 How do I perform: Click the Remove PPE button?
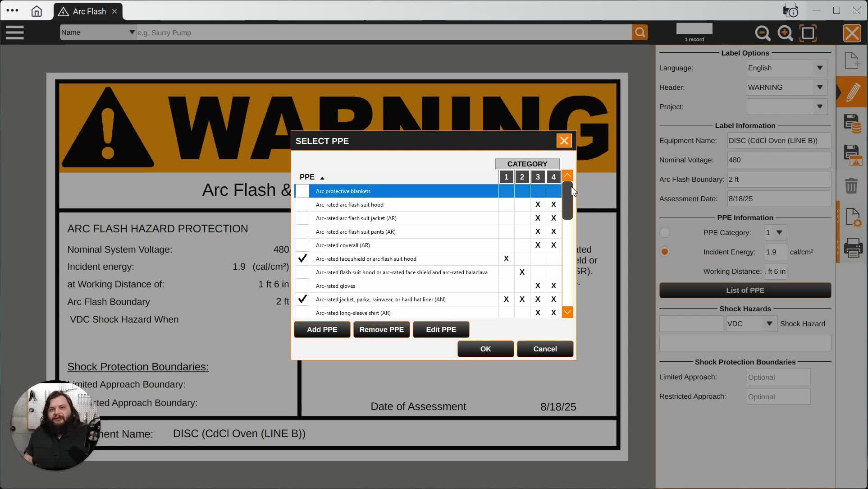click(x=381, y=330)
